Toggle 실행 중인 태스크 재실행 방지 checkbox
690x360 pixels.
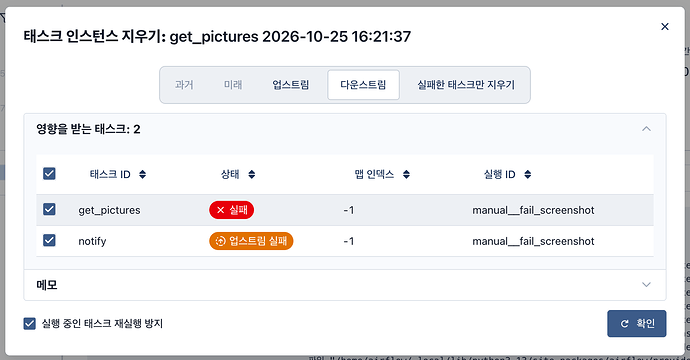[x=29, y=324]
